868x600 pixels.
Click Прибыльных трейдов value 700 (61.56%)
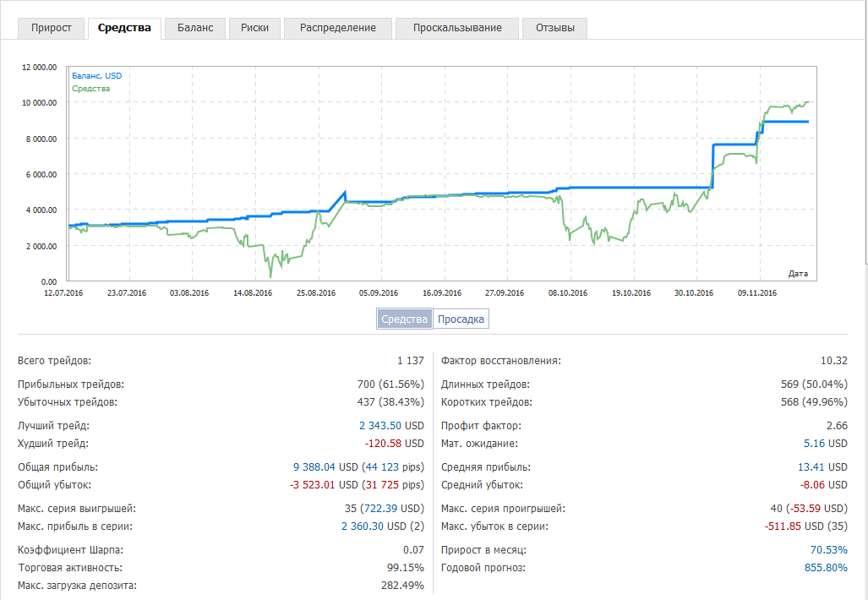pos(390,385)
